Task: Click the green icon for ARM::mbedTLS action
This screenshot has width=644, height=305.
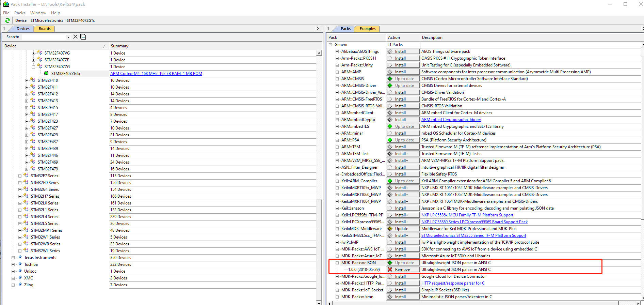Action: (x=390, y=126)
